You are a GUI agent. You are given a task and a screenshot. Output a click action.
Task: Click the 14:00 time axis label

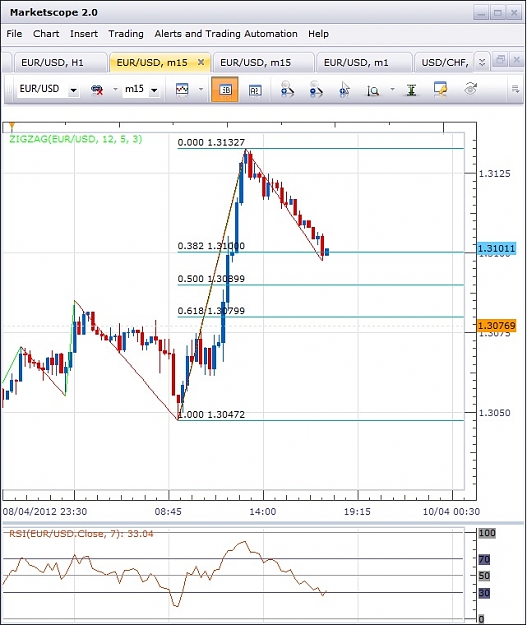click(x=263, y=511)
